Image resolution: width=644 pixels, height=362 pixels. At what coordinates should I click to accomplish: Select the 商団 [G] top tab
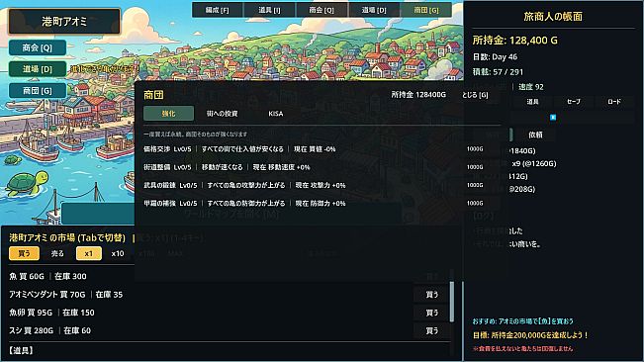pyautogui.click(x=426, y=10)
